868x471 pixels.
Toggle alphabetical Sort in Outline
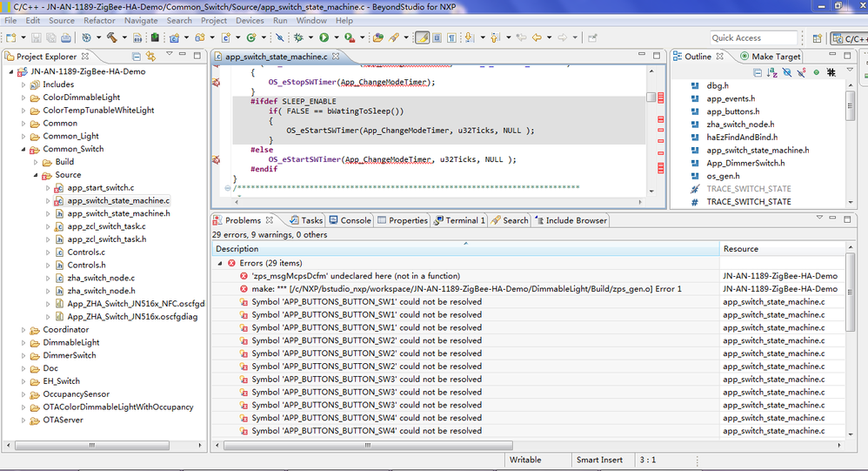click(772, 72)
